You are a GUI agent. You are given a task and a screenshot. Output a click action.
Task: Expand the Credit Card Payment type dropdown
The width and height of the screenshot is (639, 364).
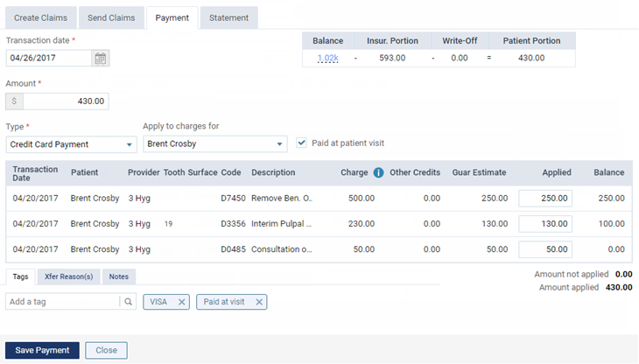pyautogui.click(x=71, y=144)
